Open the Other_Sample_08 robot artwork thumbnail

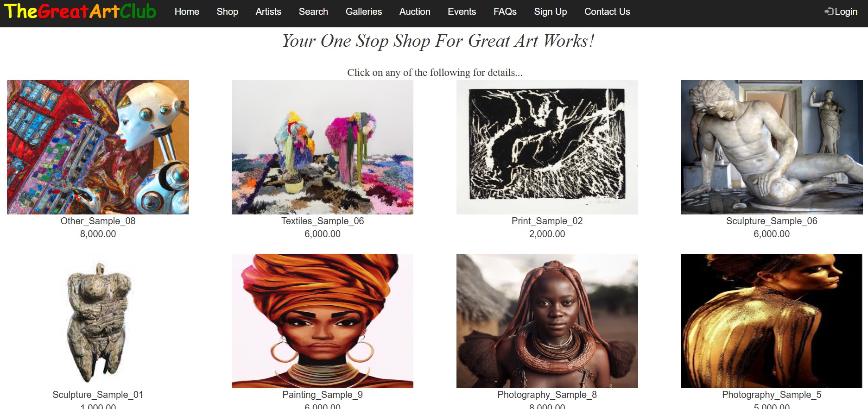point(98,147)
